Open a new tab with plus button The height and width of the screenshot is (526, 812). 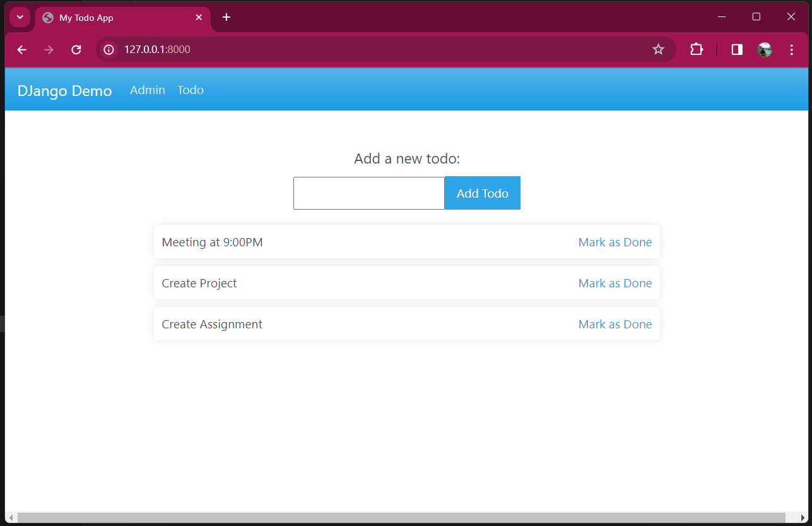[227, 17]
